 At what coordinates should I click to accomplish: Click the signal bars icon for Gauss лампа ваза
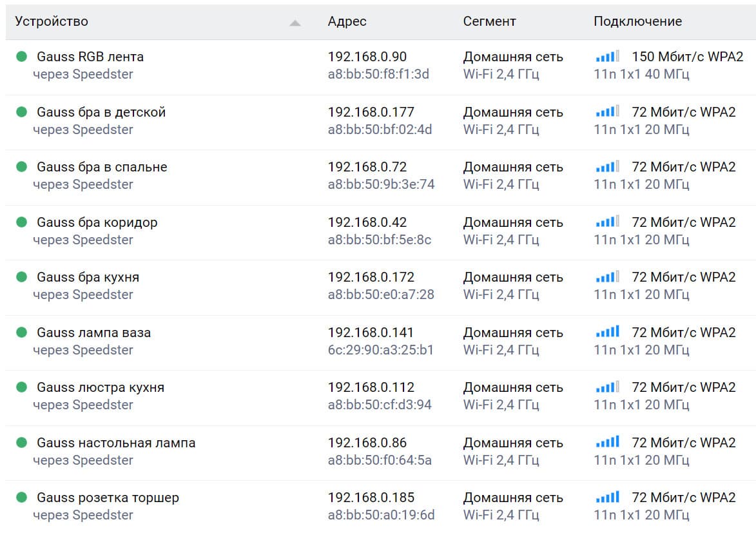coord(607,333)
